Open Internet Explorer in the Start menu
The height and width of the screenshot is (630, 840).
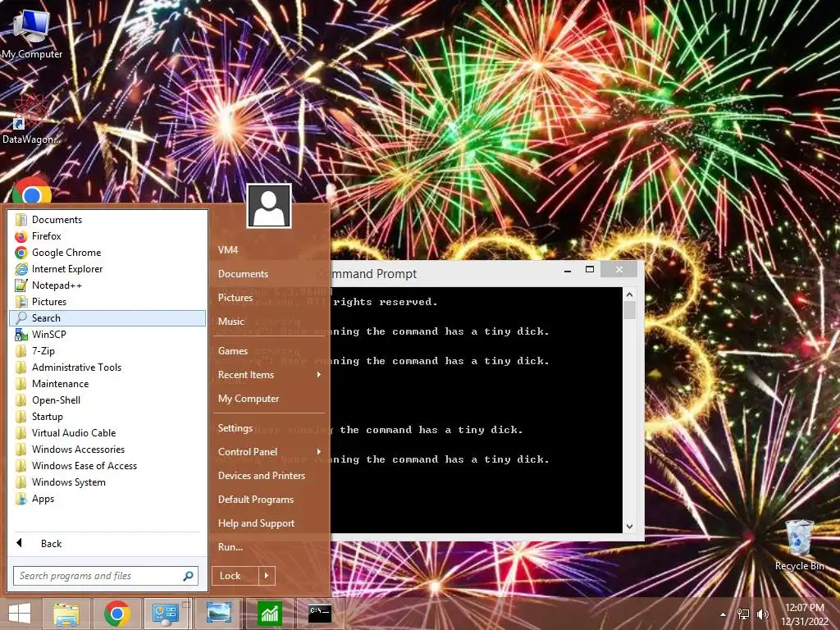107,269
